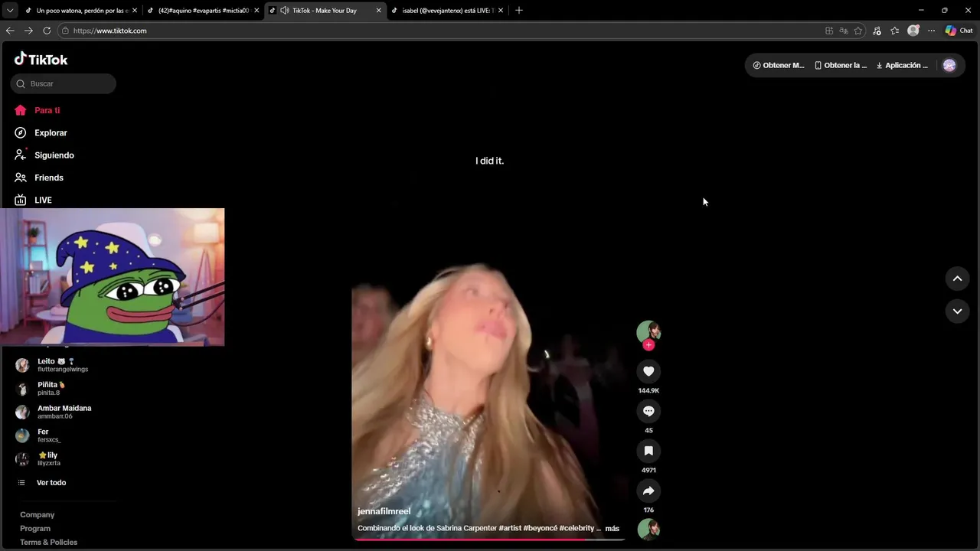This screenshot has height=551, width=980.
Task: Focus the Buscar search field
Action: pos(64,83)
